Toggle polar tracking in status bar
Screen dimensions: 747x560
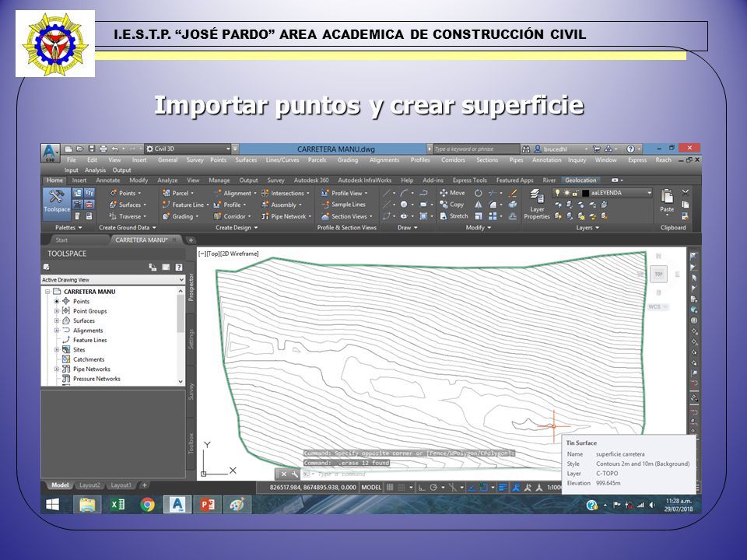pos(433,487)
